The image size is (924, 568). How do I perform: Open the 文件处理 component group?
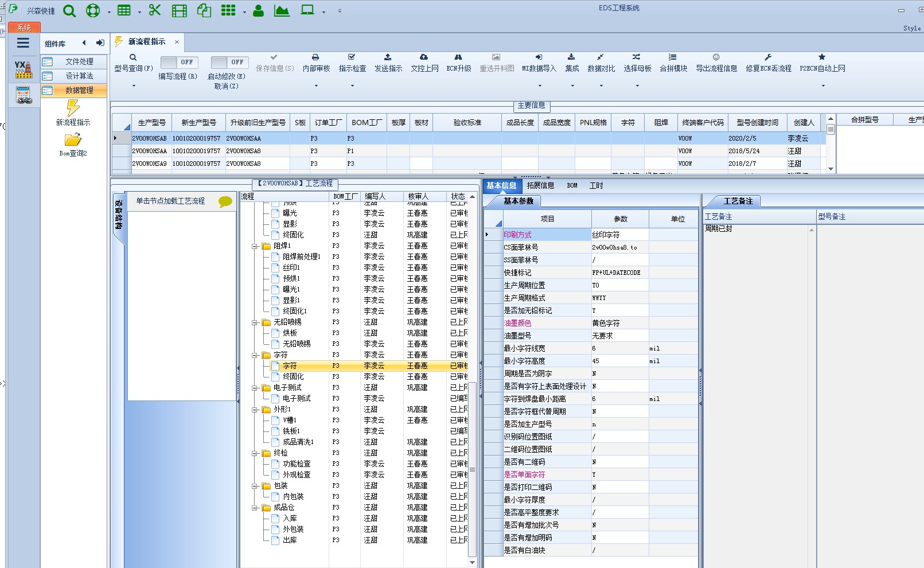74,61
